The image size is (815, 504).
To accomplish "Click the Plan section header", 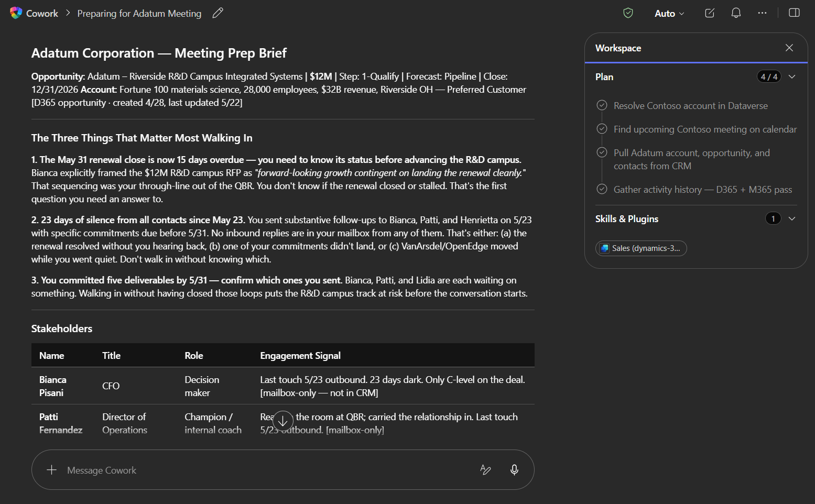I will (604, 76).
